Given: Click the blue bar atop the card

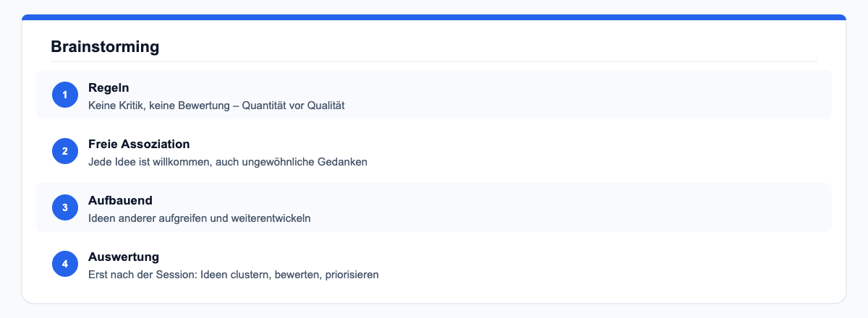Looking at the screenshot, I should [x=434, y=17].
